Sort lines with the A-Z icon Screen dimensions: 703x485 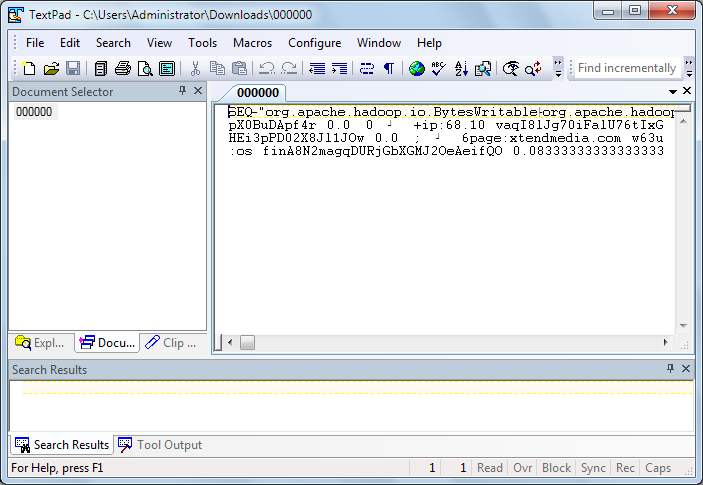click(x=461, y=68)
